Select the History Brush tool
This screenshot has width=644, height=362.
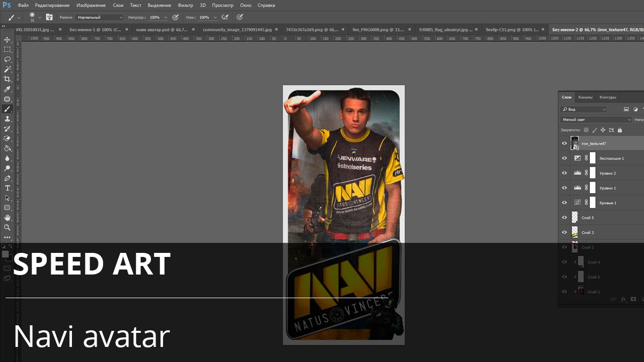pos(7,129)
